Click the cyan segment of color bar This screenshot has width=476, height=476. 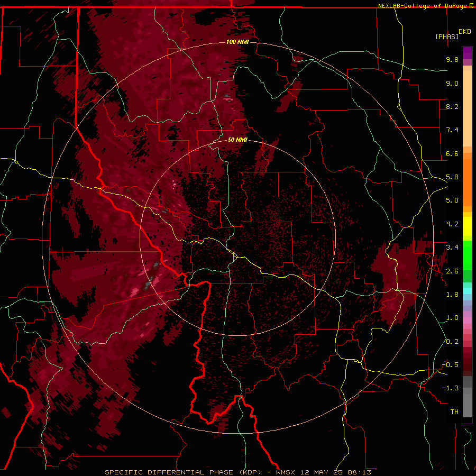click(467, 291)
